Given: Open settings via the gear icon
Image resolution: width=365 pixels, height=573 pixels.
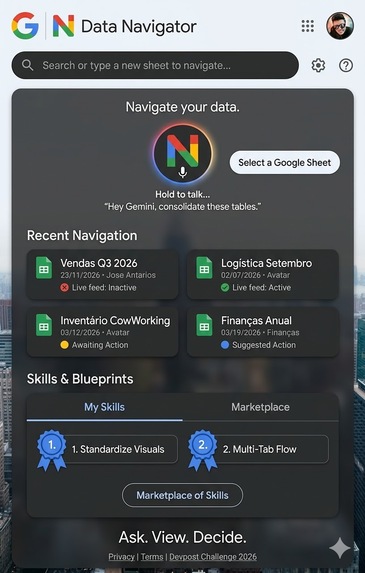Looking at the screenshot, I should (x=318, y=65).
